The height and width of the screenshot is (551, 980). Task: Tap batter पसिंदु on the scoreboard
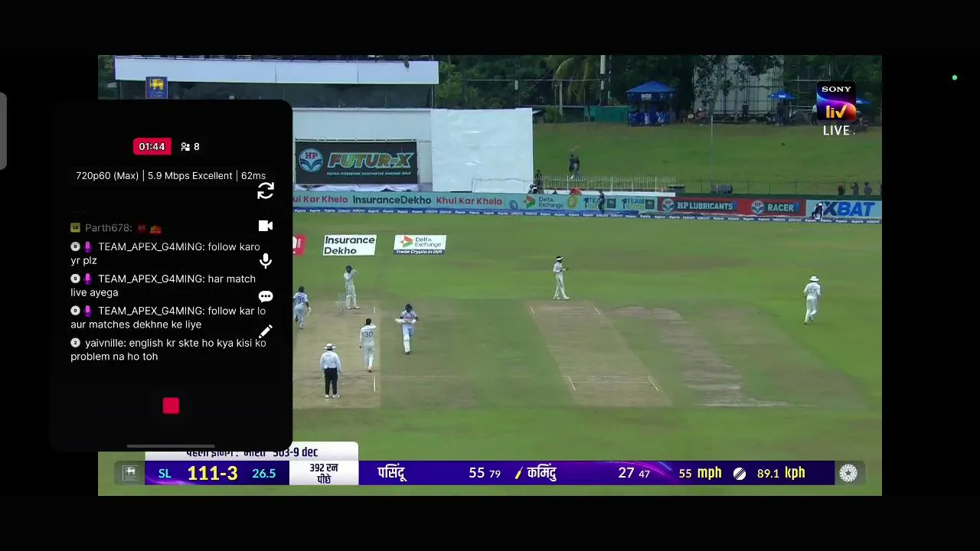pos(392,473)
